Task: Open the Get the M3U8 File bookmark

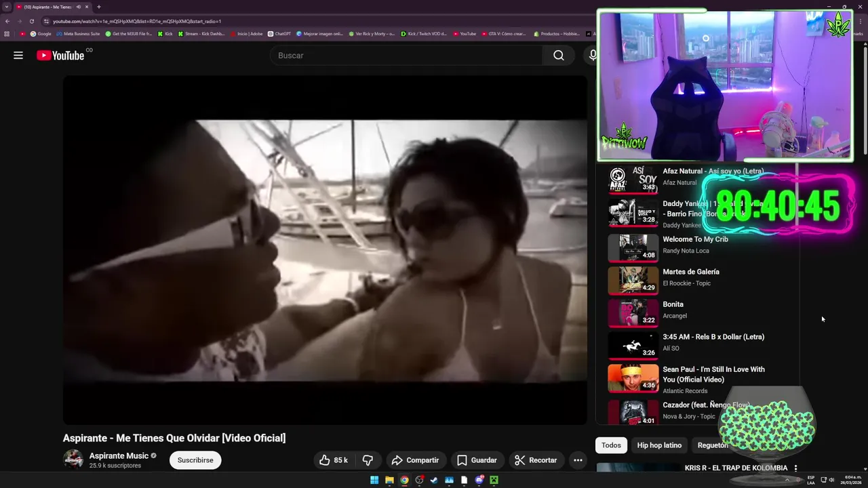Action: (x=129, y=34)
